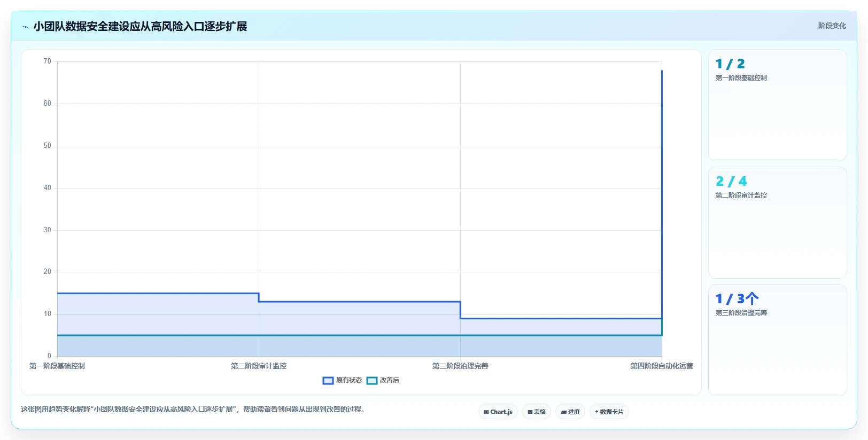
Task: Click the y-axis tick 0
Action: pyautogui.click(x=49, y=356)
